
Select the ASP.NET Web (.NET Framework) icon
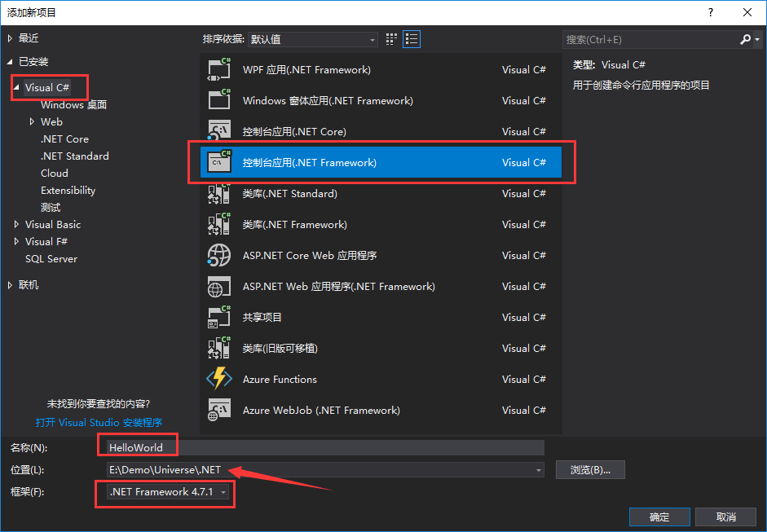click(x=219, y=286)
